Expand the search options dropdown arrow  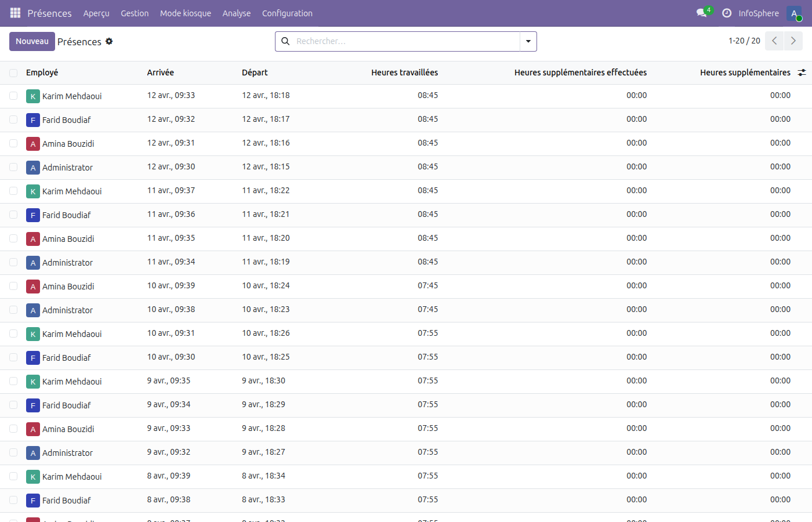pos(528,41)
